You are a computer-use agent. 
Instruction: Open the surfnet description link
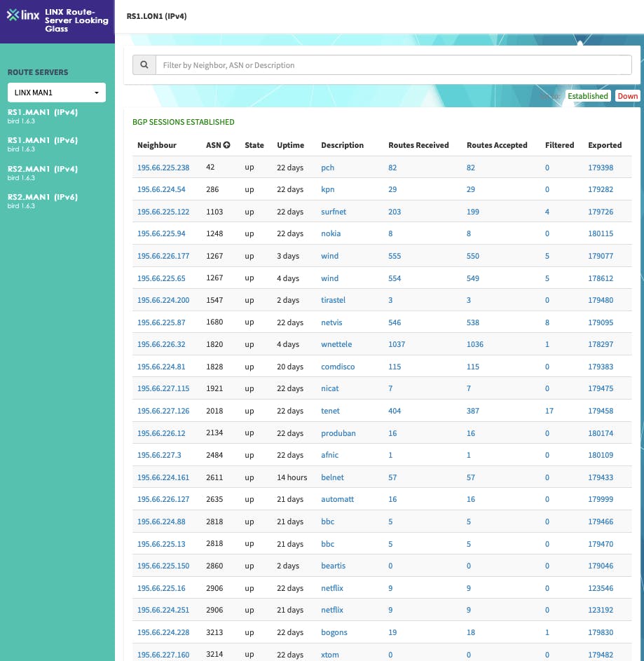334,212
